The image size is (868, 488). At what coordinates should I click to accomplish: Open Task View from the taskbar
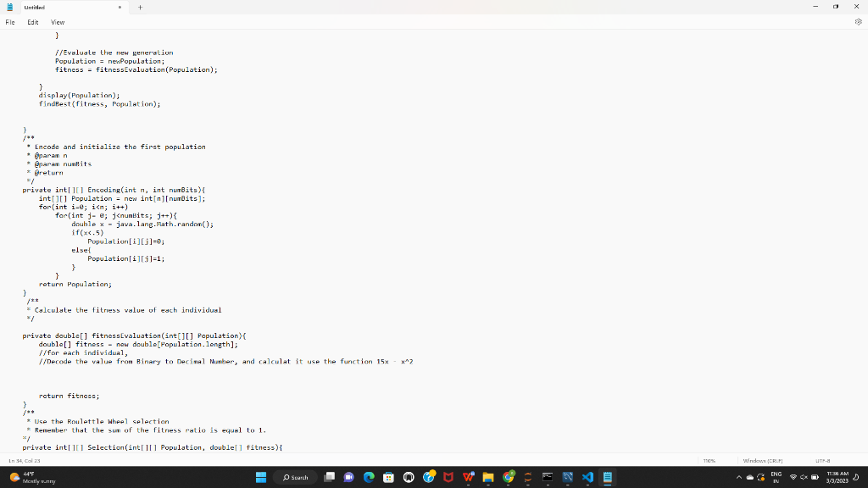click(330, 477)
